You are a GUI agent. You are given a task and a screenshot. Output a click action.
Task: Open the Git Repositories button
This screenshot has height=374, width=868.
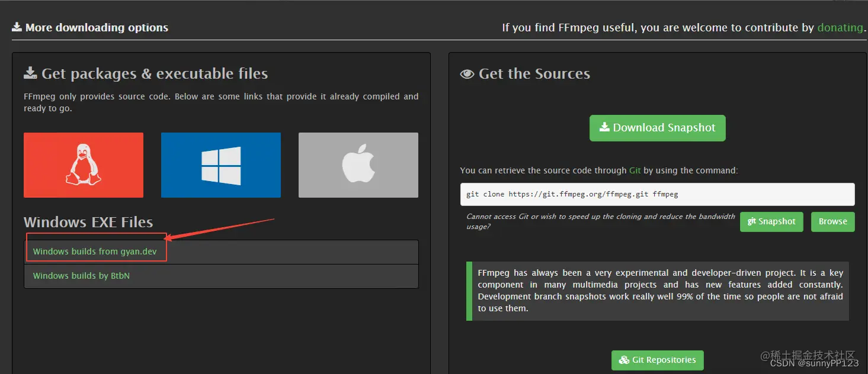point(658,360)
